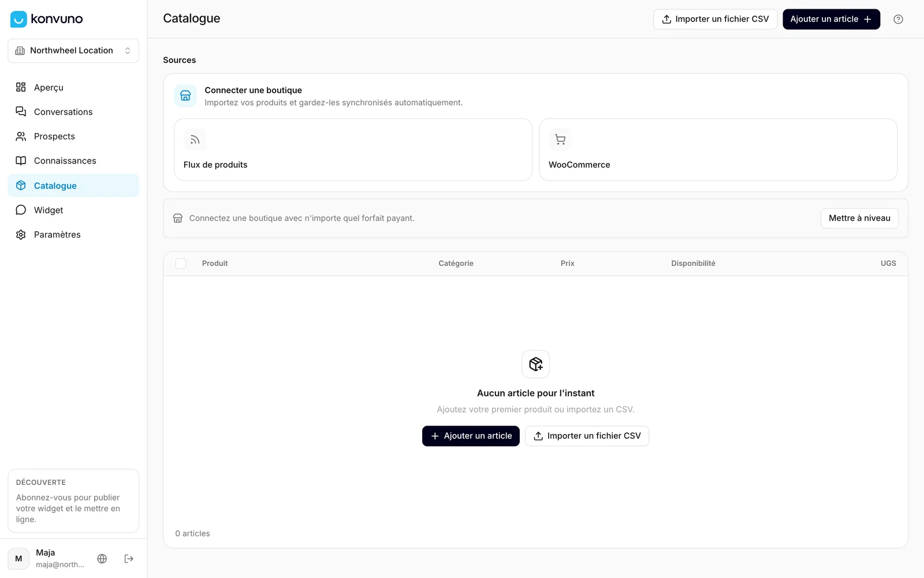Click the Catalogue box icon in sidebar
Viewport: 924px width, 578px height.
[21, 186]
